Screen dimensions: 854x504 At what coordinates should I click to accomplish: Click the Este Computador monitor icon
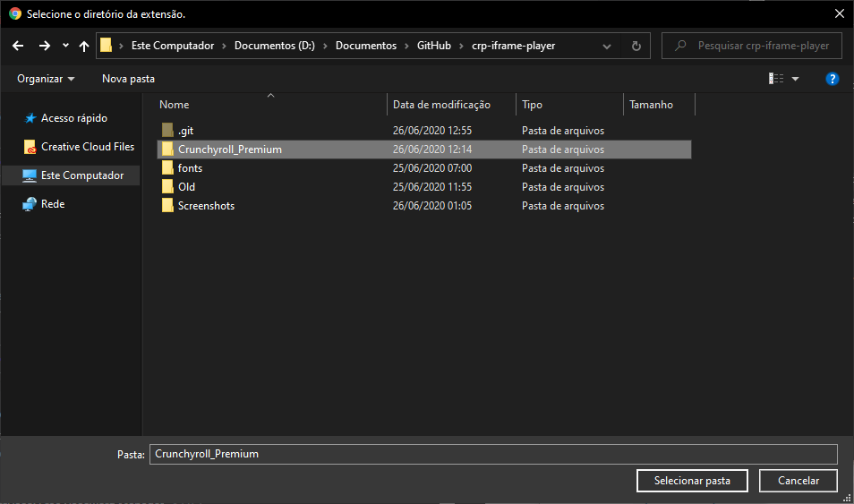[30, 175]
